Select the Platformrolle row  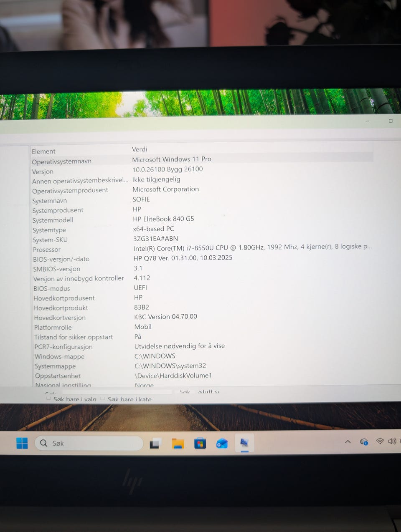coord(202,327)
